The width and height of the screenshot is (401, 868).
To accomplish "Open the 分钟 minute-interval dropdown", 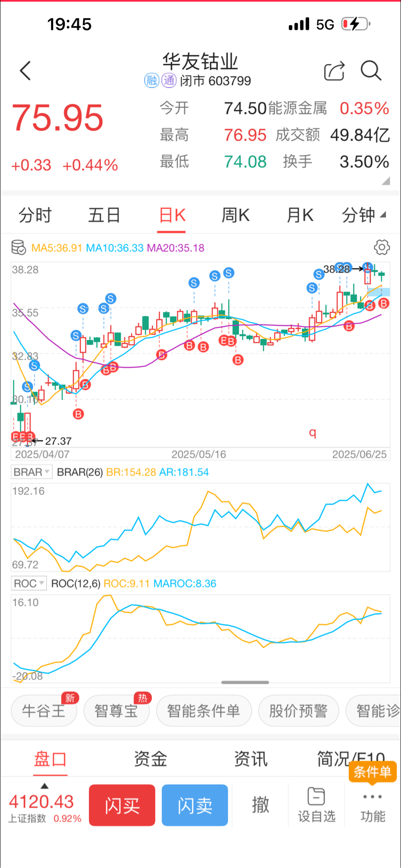I will [363, 215].
